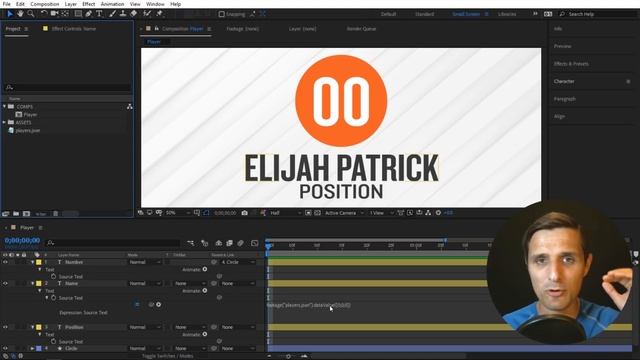The image size is (640, 360).
Task: Collapse the Number layer twirl arrow
Action: coord(33,262)
